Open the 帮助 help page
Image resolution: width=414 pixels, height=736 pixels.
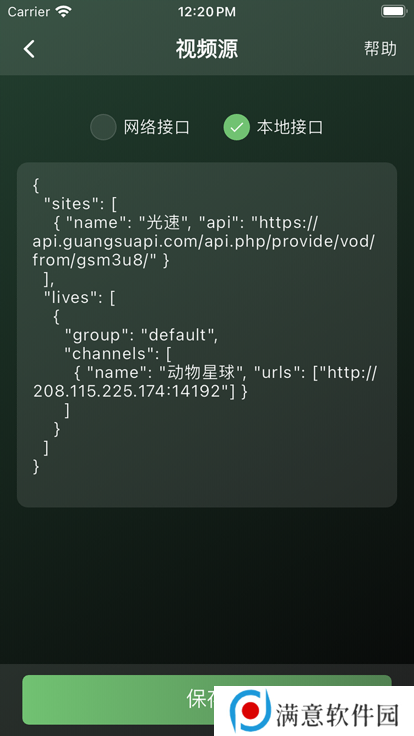point(380,49)
